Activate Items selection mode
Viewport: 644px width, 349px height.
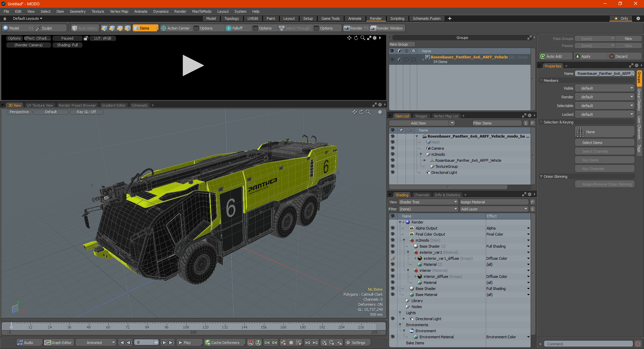point(145,28)
